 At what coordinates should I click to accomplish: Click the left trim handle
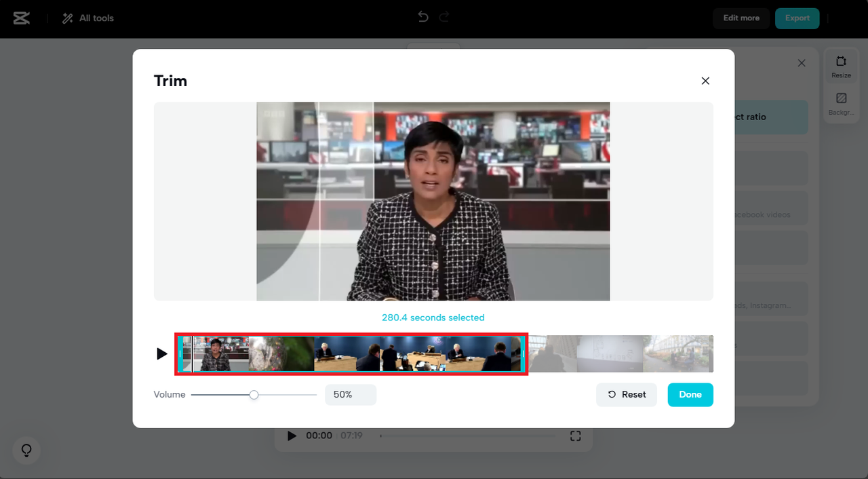click(x=180, y=353)
